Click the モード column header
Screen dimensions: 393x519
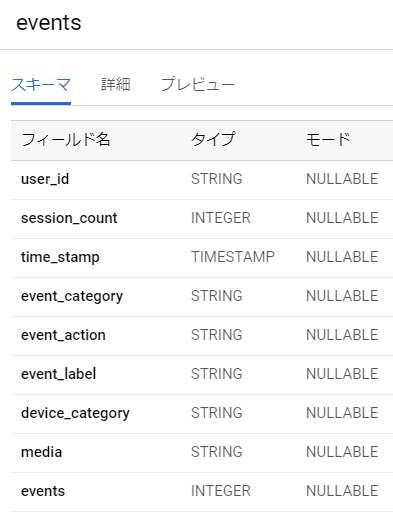click(x=328, y=139)
